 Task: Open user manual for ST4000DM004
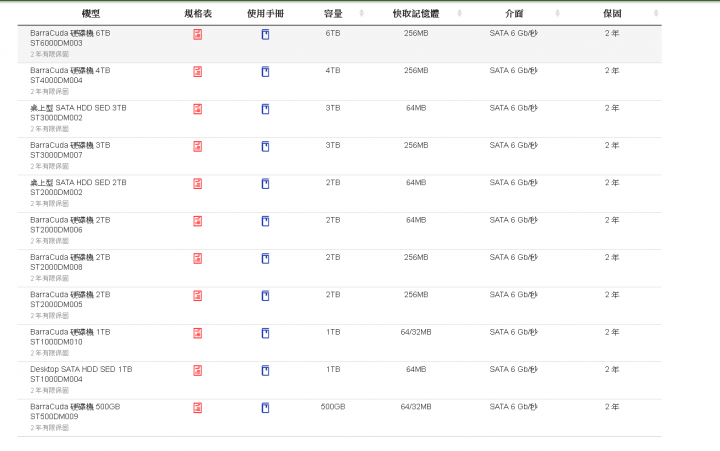[x=265, y=72]
